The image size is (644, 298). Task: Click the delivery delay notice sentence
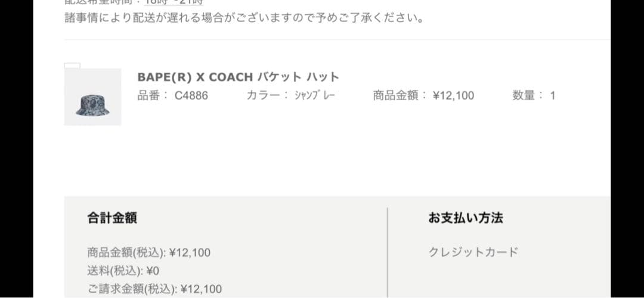244,18
